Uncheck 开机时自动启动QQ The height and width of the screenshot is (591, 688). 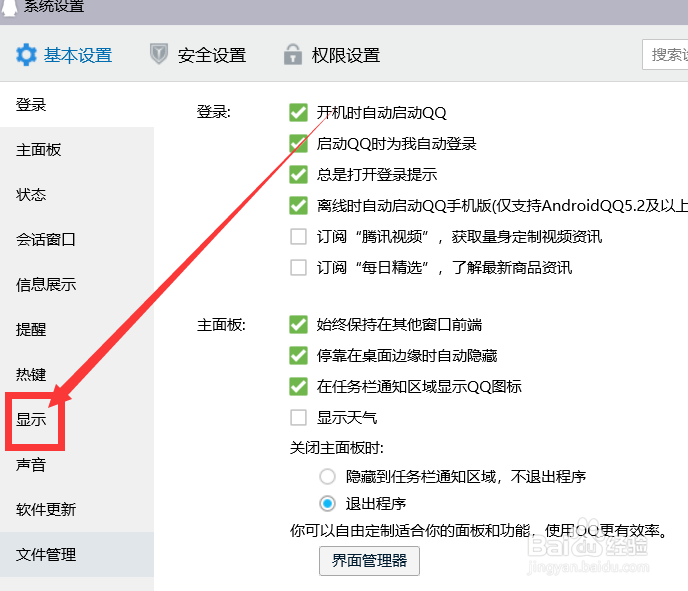(x=298, y=112)
